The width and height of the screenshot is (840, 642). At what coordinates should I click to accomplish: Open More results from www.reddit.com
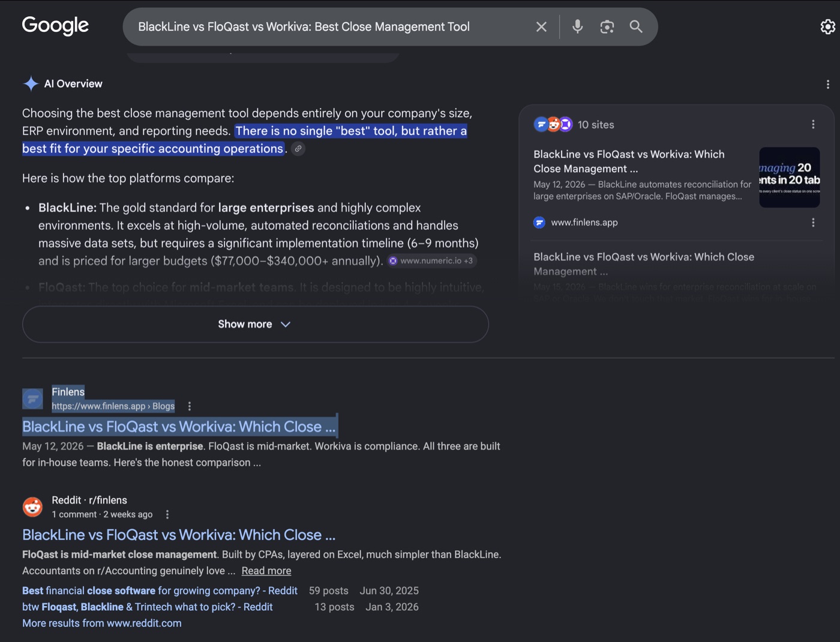102,623
